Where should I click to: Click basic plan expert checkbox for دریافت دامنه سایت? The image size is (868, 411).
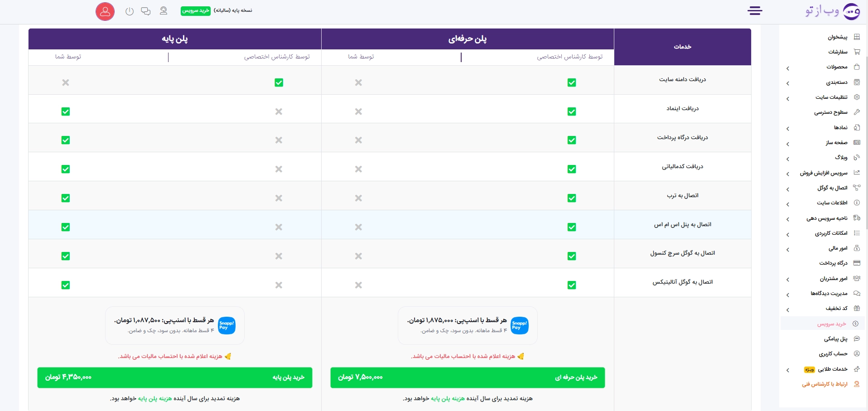(279, 82)
